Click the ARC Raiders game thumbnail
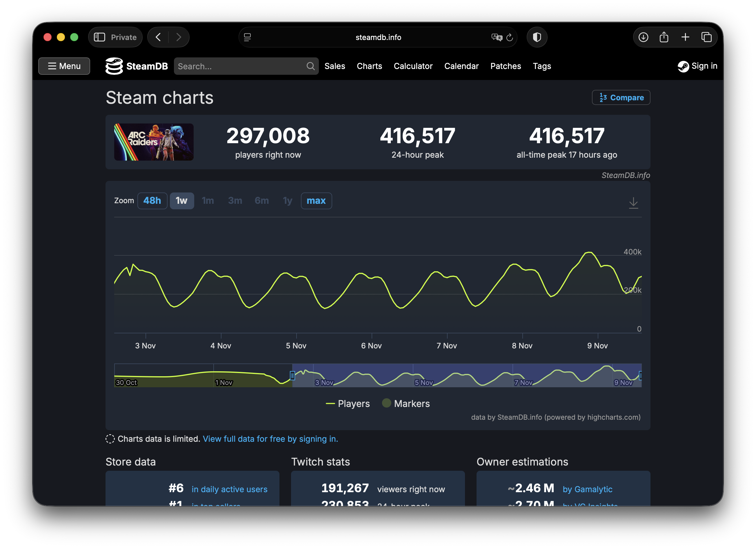 point(154,142)
